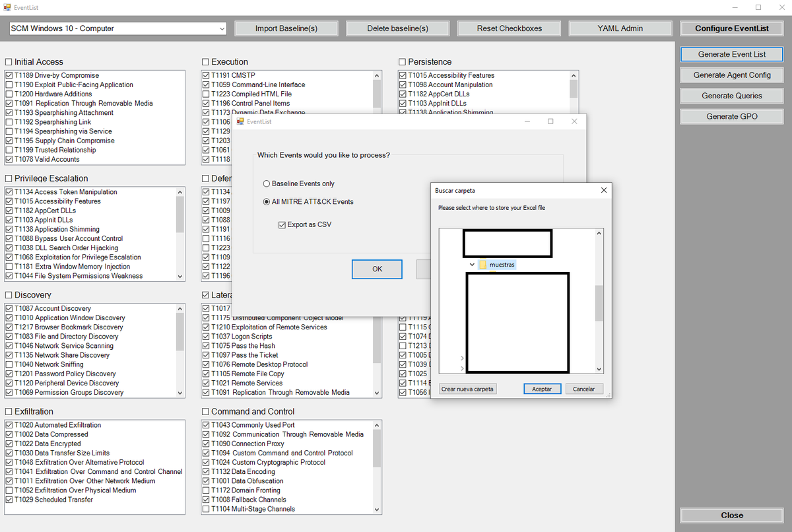Toggle T1075 Pass the Hash checkbox

click(x=206, y=346)
